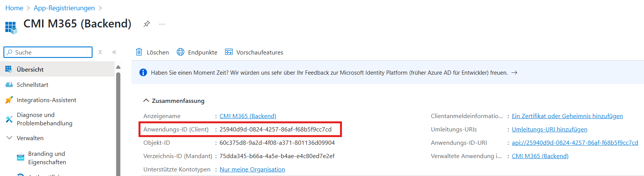Image resolution: width=644 pixels, height=176 pixels.
Task: Go to App-Registrierungen breadcrumb
Action: [x=64, y=8]
